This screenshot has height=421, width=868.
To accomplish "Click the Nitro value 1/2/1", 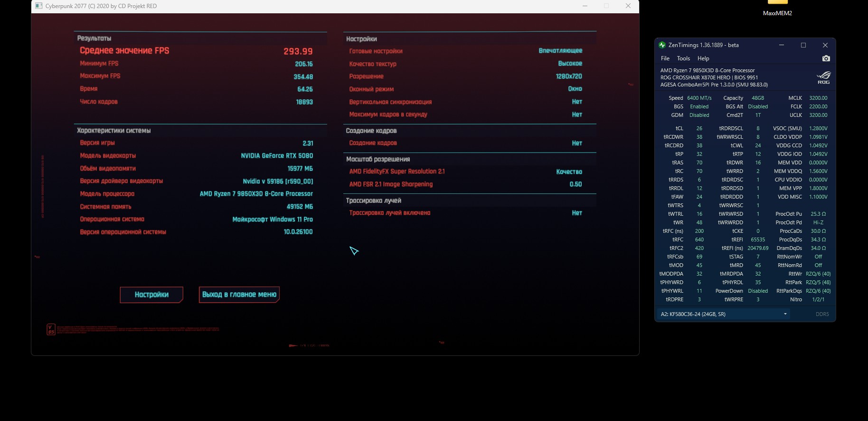I will click(x=818, y=299).
